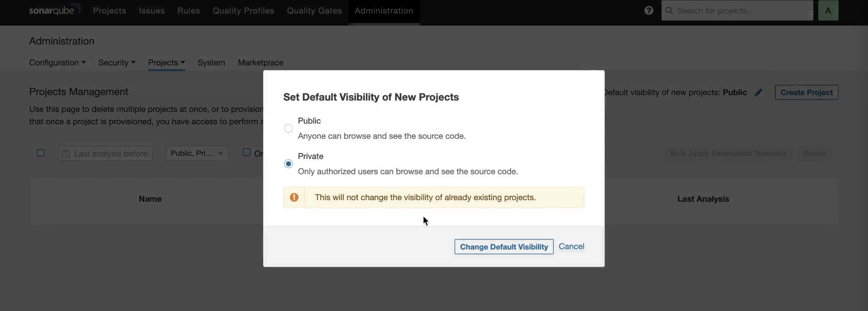Switch to the Marketplace tab

click(x=260, y=62)
